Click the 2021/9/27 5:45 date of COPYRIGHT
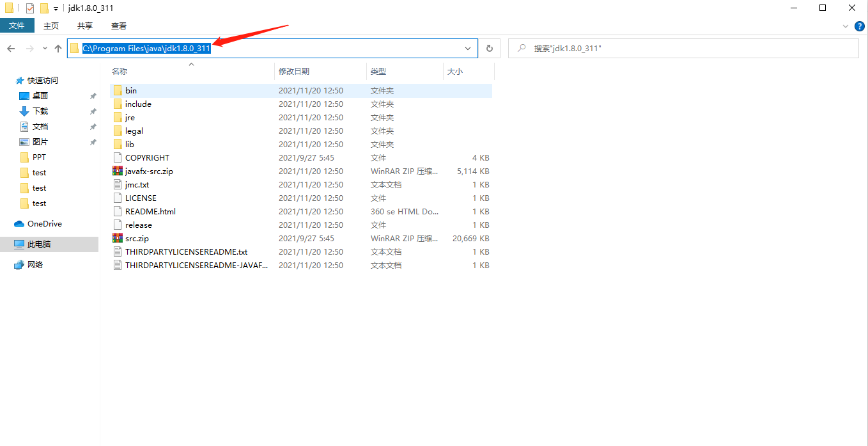The height and width of the screenshot is (446, 868). point(306,158)
